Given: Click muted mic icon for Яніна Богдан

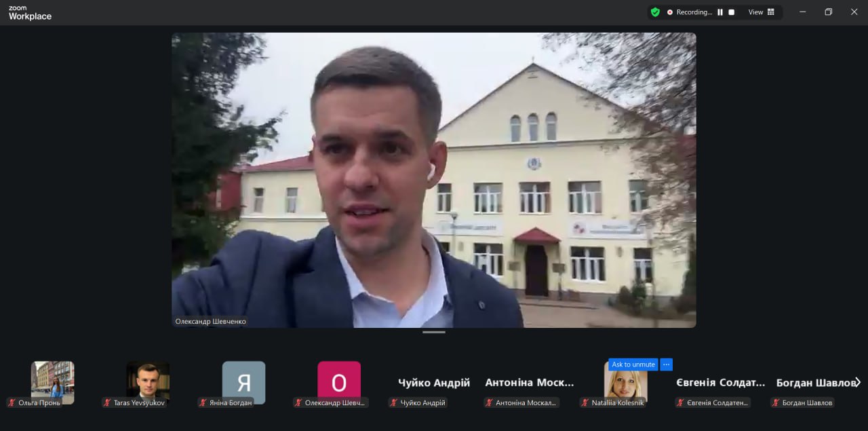Looking at the screenshot, I should point(203,402).
